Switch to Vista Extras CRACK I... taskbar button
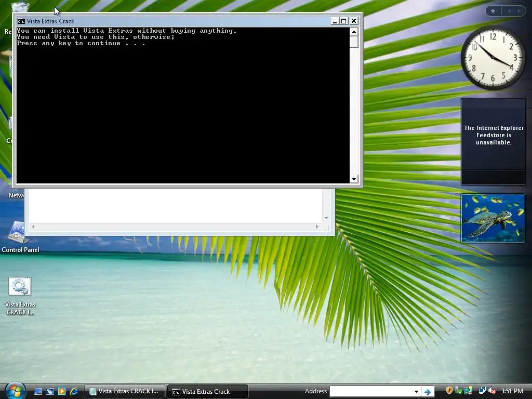532x399 pixels. tap(125, 391)
